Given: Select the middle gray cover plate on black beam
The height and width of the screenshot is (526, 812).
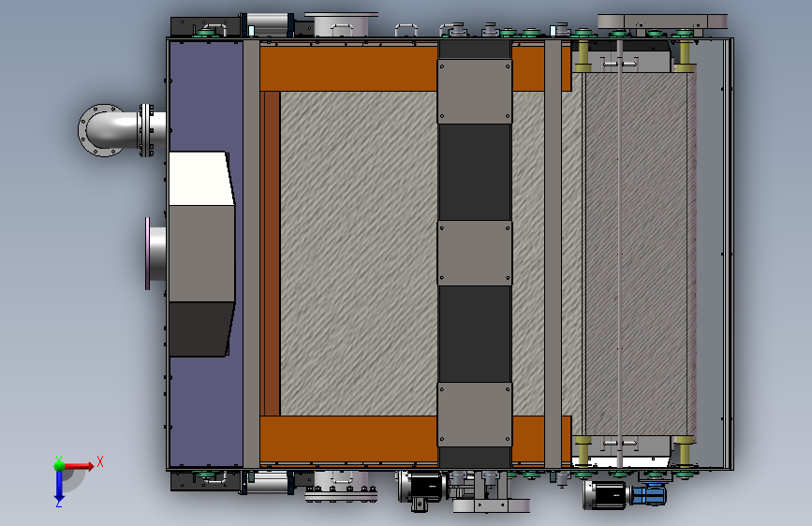Looking at the screenshot, I should tap(475, 253).
